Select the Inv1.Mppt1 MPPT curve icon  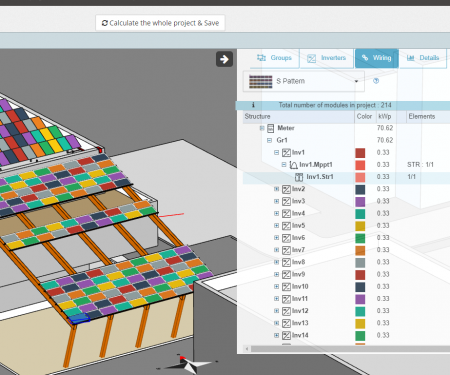293,165
